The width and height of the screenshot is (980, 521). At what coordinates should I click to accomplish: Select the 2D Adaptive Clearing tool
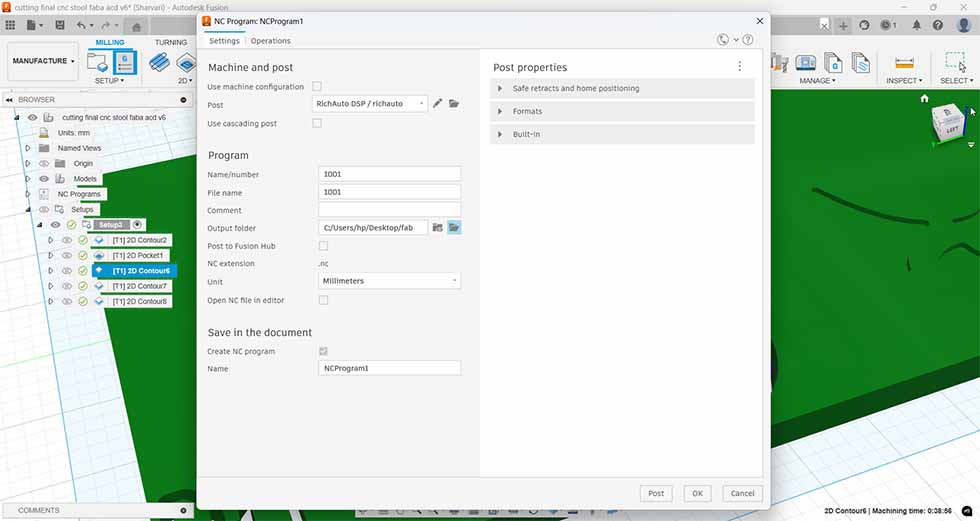159,62
